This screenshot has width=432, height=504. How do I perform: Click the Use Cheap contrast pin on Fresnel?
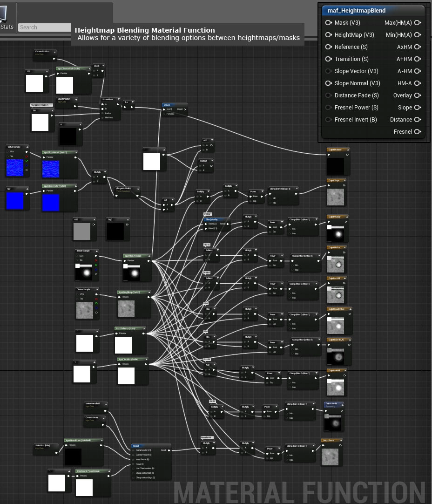[134, 468]
